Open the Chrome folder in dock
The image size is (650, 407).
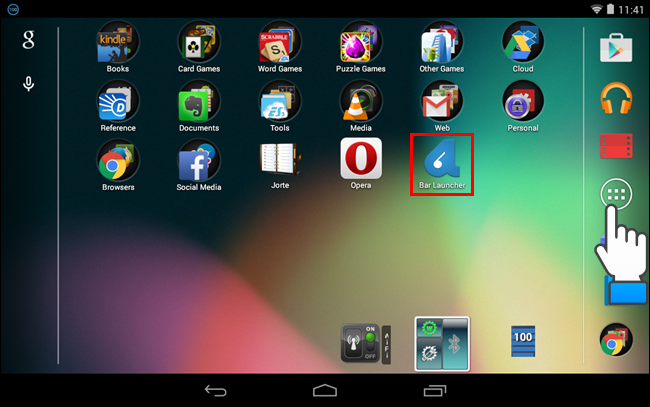[616, 340]
